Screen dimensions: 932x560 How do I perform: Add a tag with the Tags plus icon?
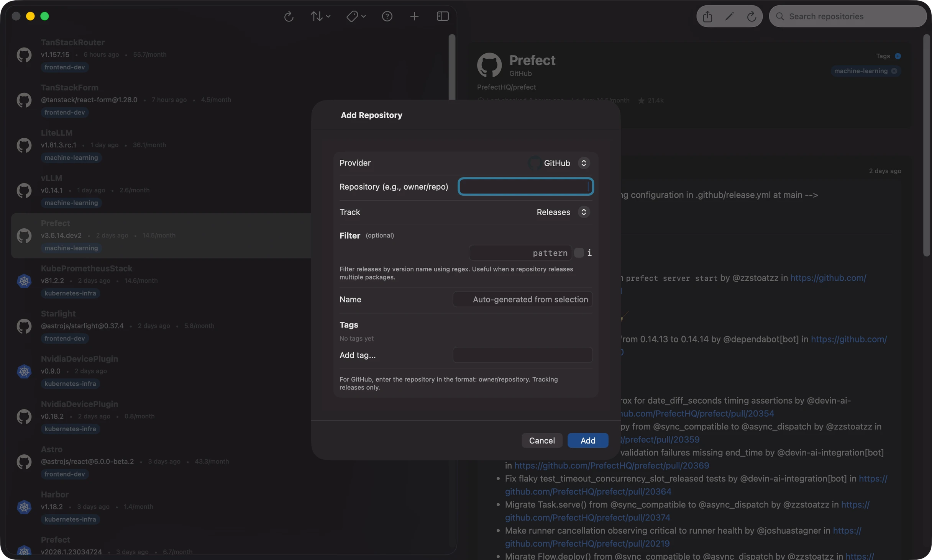point(899,56)
